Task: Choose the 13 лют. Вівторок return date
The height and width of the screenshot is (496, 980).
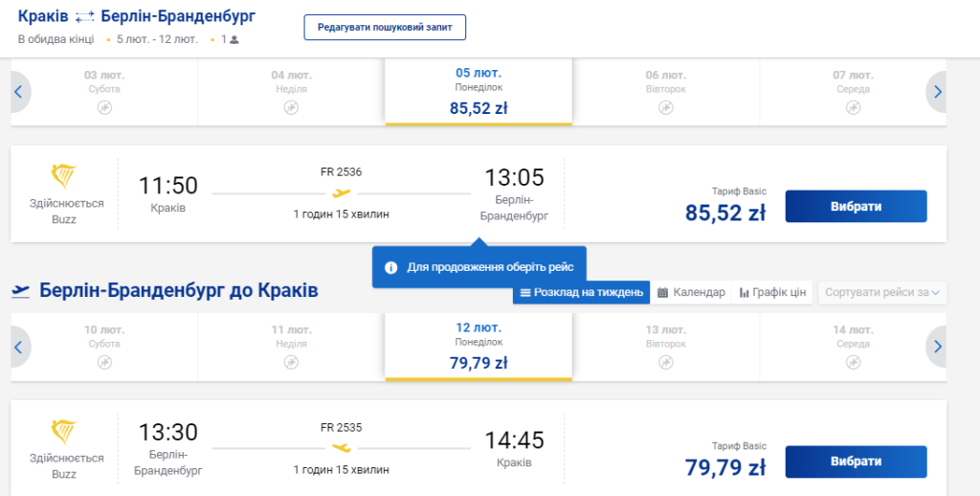Action: [x=666, y=347]
